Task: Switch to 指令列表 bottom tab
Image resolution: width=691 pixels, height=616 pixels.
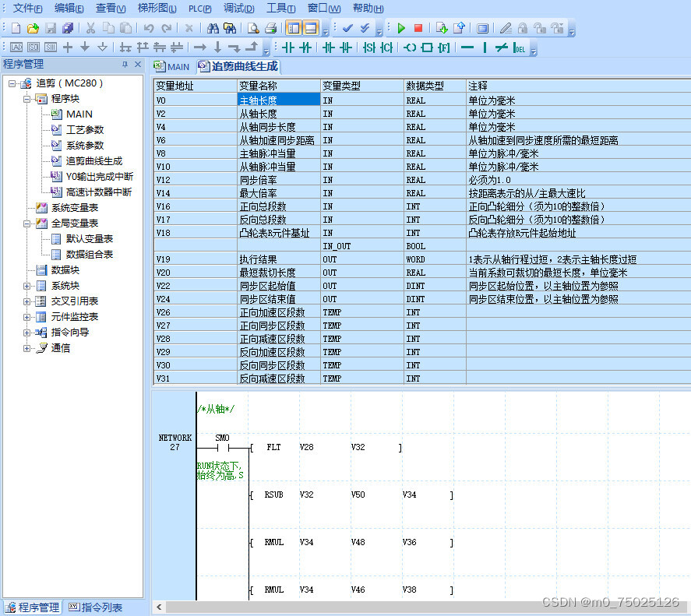Action: (95, 607)
